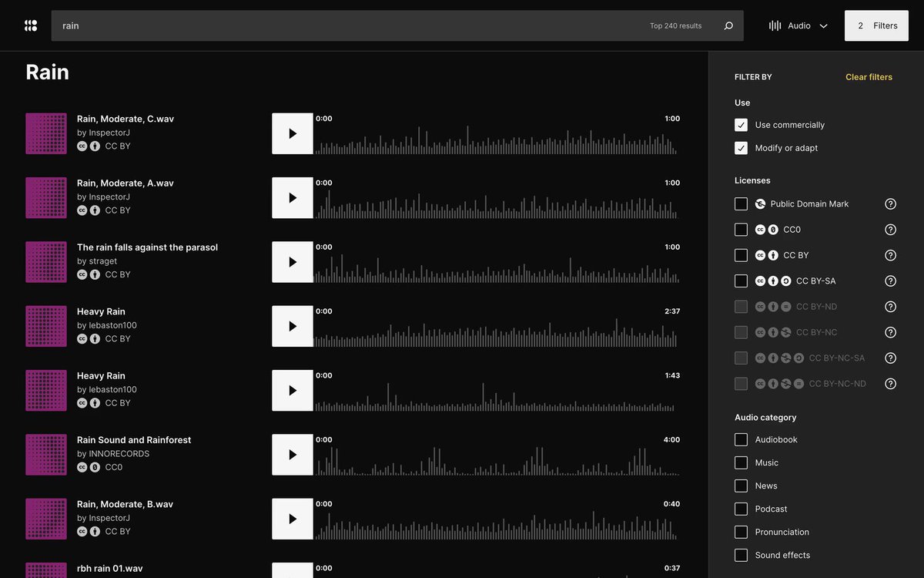Enable the News category checkbox

tap(741, 486)
